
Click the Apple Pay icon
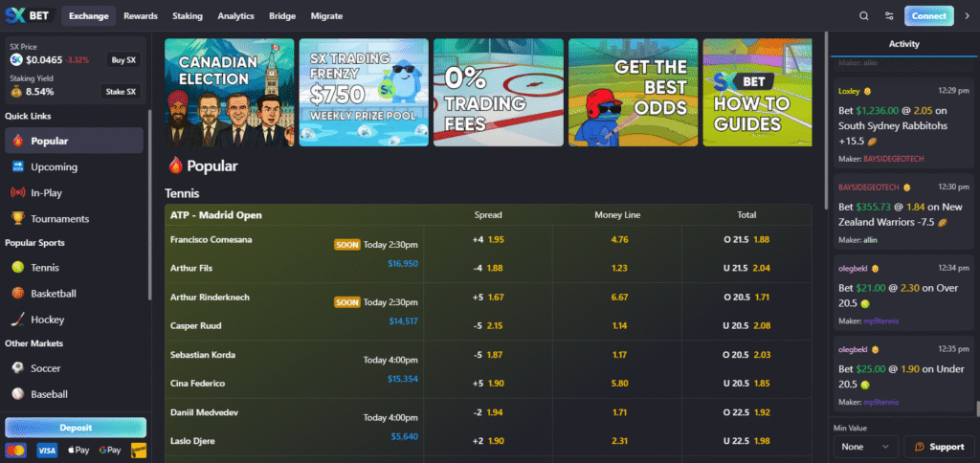(x=78, y=450)
